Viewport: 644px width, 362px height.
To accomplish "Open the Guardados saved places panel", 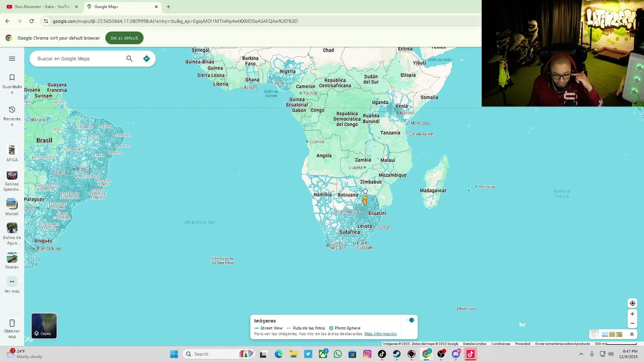I will (12, 83).
